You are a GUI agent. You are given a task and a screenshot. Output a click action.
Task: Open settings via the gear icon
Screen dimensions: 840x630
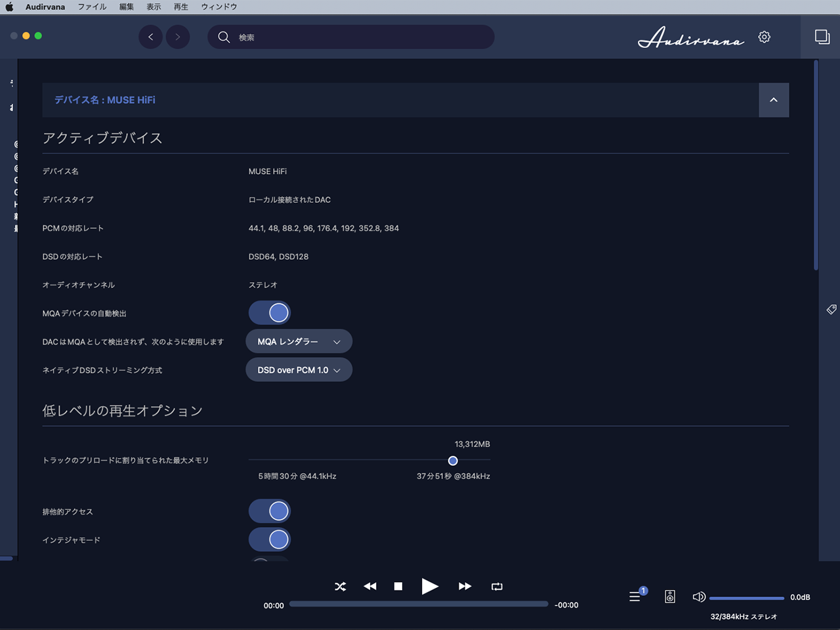click(x=765, y=37)
